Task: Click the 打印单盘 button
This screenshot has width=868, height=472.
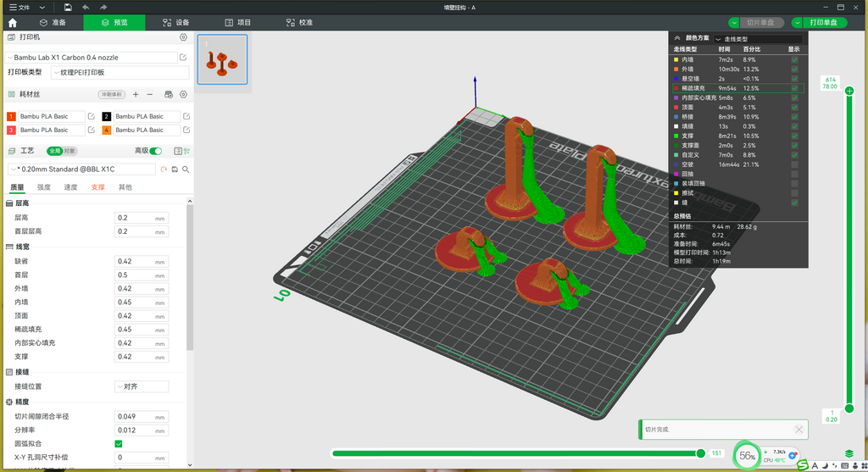Action: (x=823, y=23)
